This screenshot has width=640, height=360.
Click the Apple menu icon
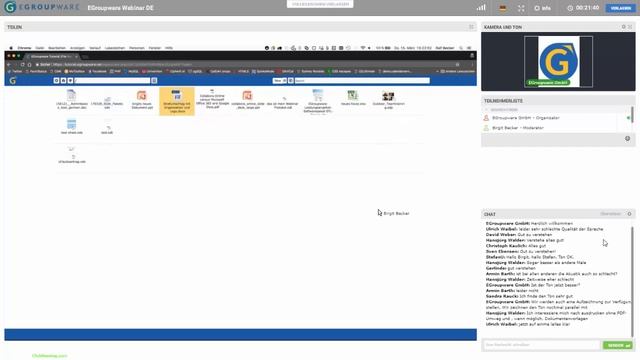click(11, 48)
